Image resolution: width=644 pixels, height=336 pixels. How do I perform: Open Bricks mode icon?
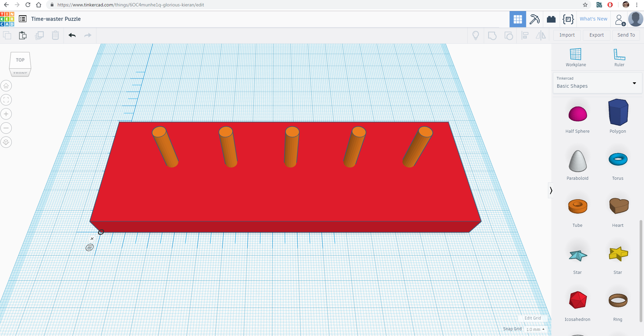[551, 19]
